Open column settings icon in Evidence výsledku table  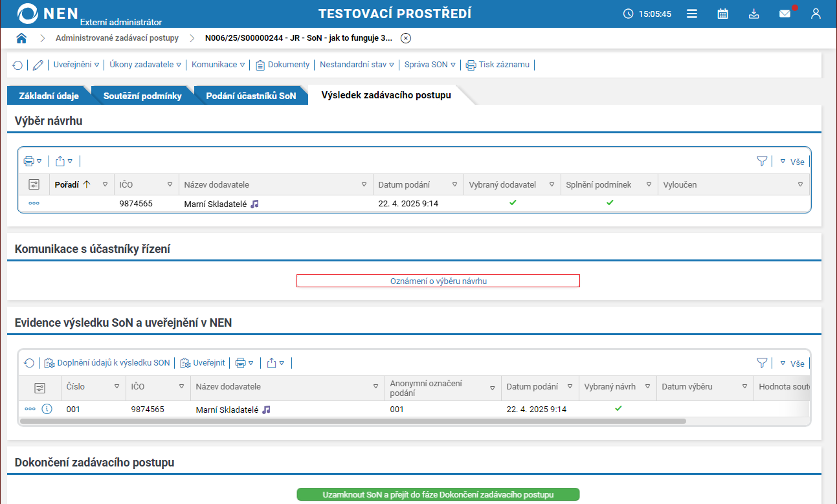[x=40, y=388]
